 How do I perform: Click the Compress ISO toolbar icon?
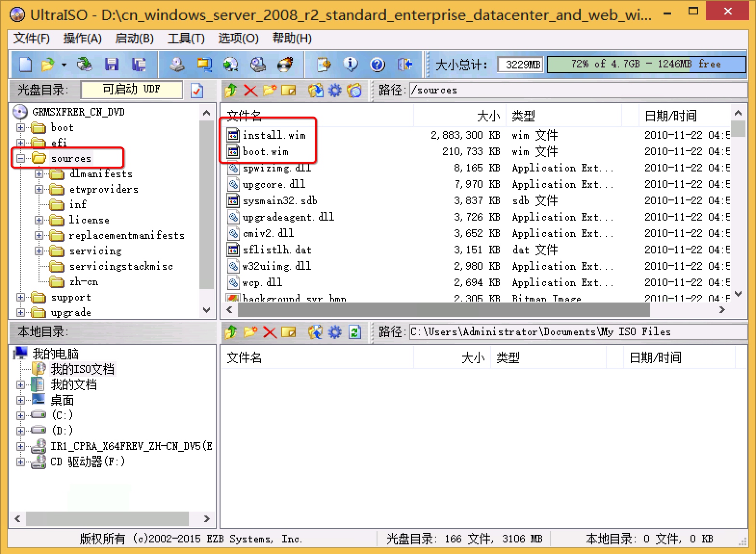[204, 64]
